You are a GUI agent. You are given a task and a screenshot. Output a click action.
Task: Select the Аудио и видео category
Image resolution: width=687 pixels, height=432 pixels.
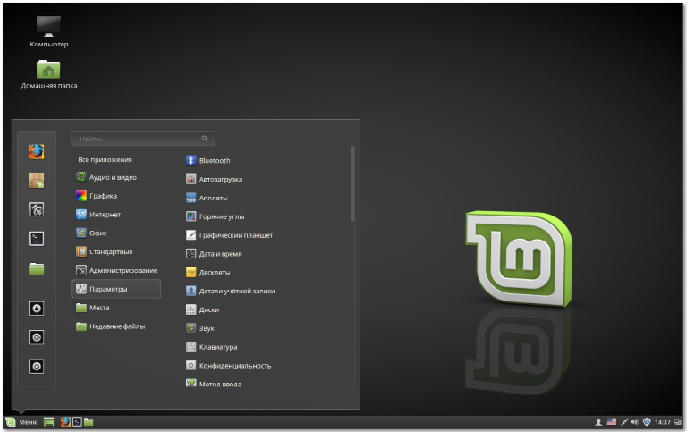[112, 178]
